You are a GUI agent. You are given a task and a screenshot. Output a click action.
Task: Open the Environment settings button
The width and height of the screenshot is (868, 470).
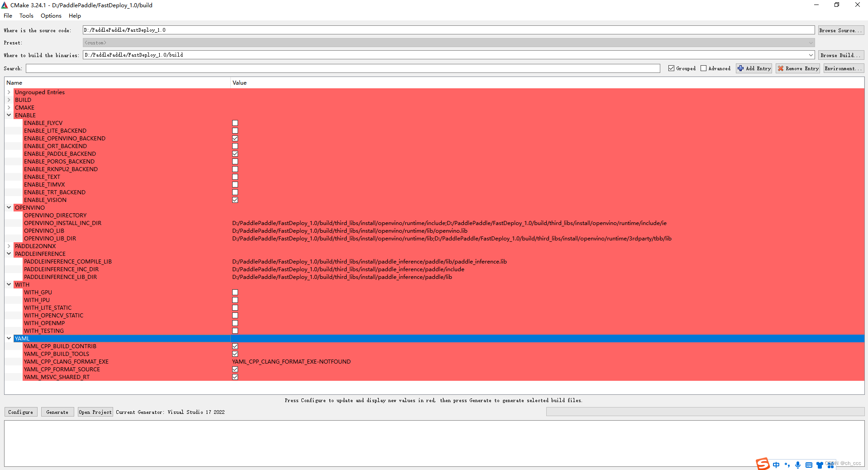(x=844, y=68)
